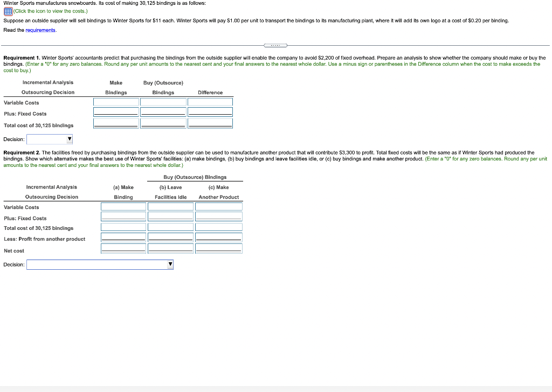Select Plus: Fixed Costs (a) Make Binding field
This screenshot has width=552, height=392.
[123, 216]
